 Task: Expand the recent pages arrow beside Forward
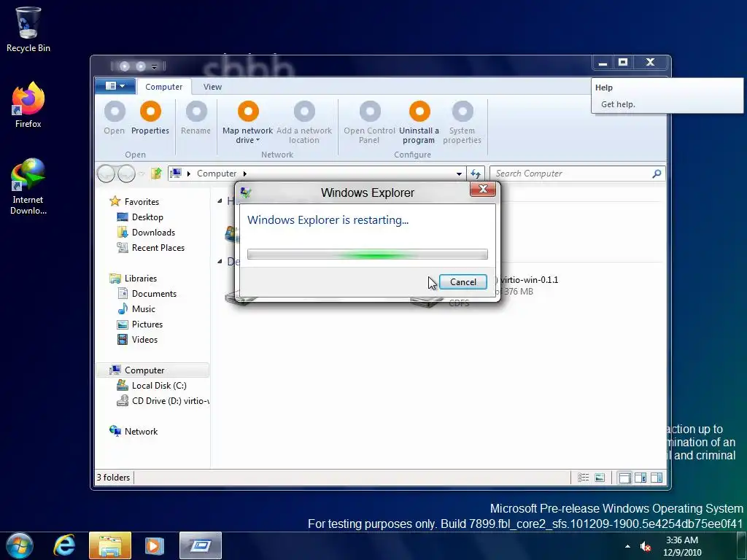click(142, 174)
